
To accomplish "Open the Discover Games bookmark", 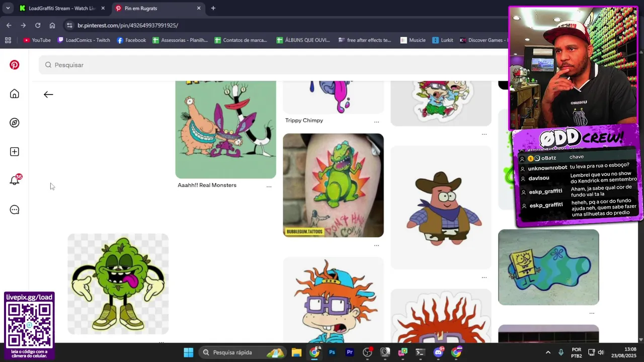I will tap(484, 40).
